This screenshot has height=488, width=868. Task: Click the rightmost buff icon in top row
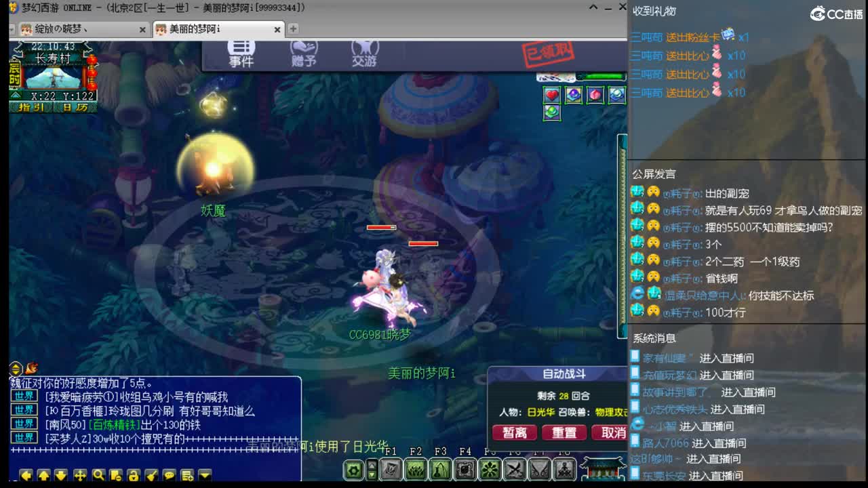616,95
